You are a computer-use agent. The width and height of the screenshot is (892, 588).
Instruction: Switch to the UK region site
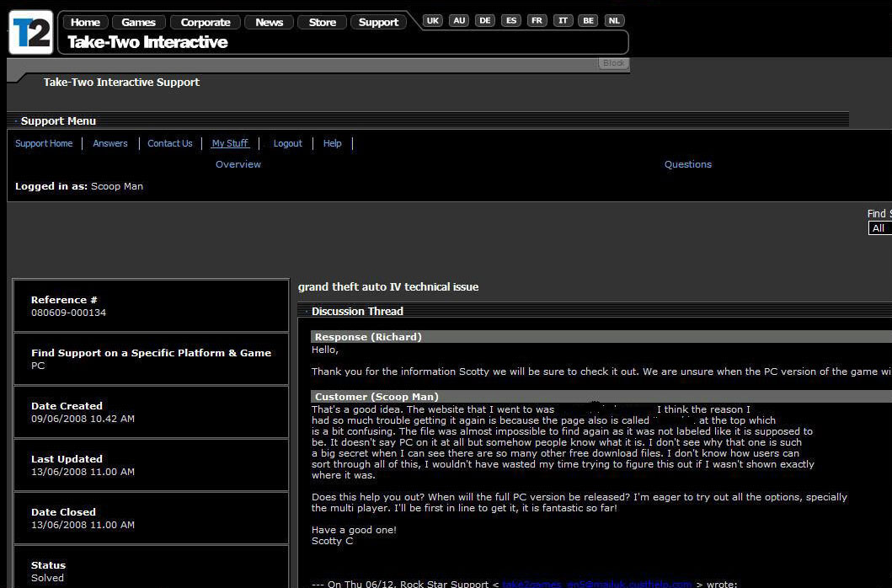coord(432,20)
